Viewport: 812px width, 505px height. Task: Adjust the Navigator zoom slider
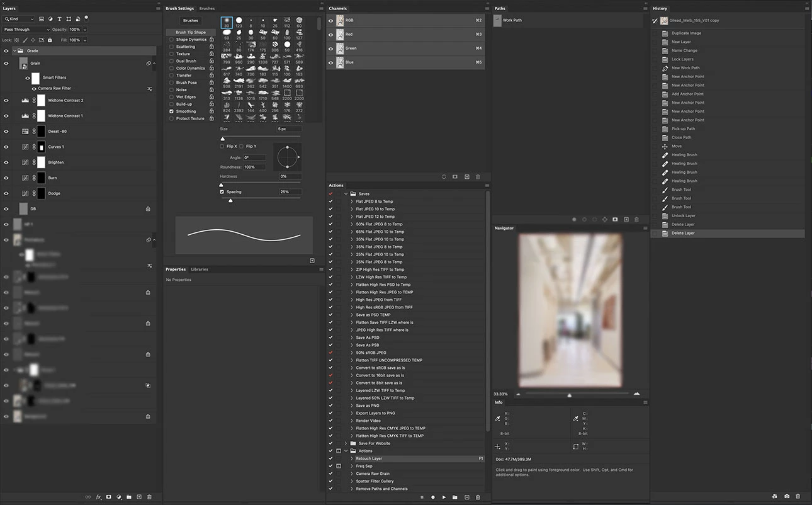click(570, 395)
